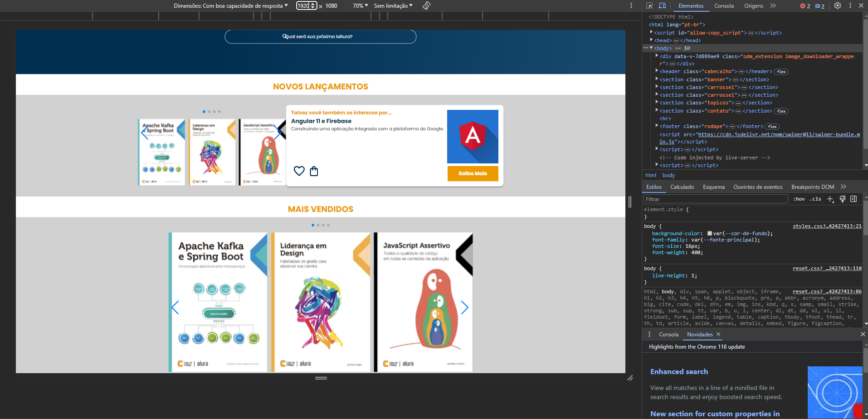Switch to the Consola main tab
Image resolution: width=868 pixels, height=419 pixels.
click(x=724, y=6)
